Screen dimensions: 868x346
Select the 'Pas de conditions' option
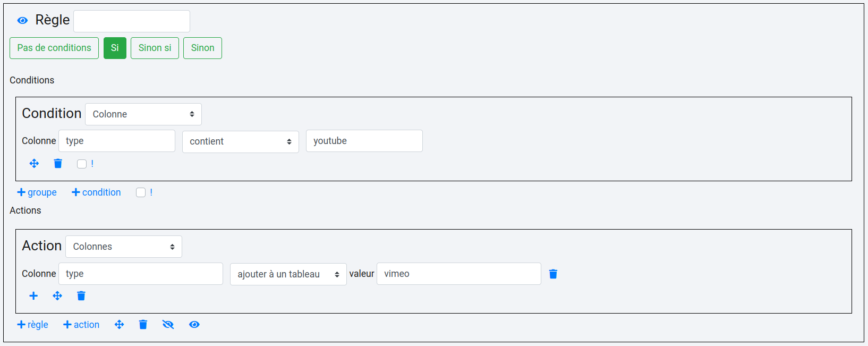tap(54, 48)
